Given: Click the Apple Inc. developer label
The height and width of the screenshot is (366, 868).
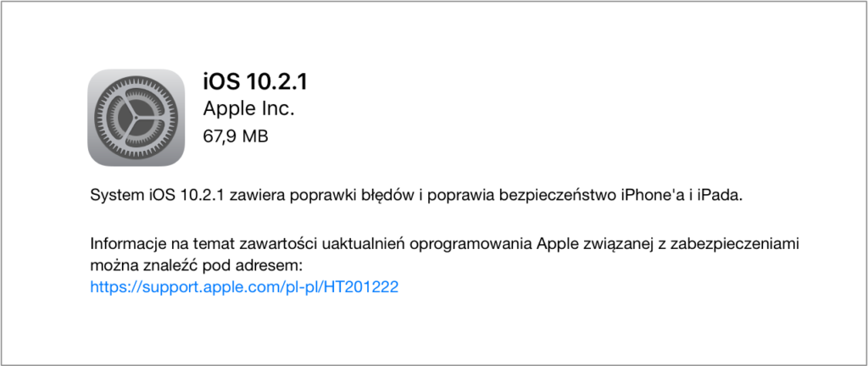Looking at the screenshot, I should pyautogui.click(x=248, y=109).
